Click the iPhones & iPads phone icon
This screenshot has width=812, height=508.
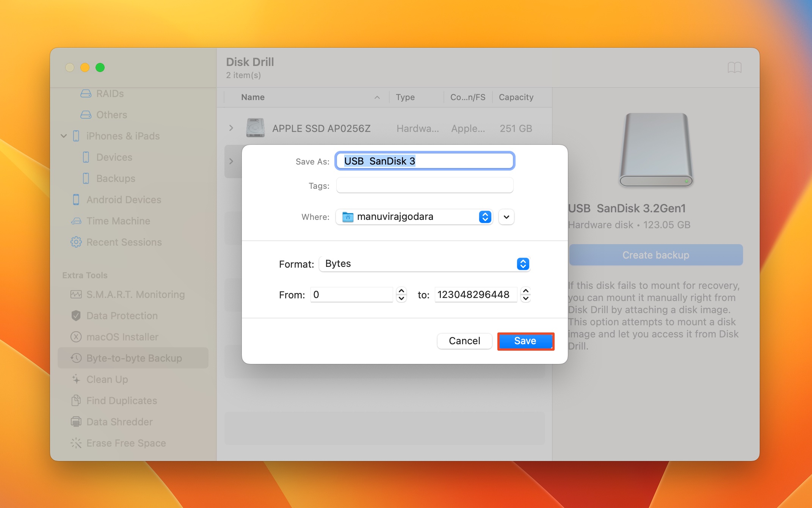pos(76,136)
